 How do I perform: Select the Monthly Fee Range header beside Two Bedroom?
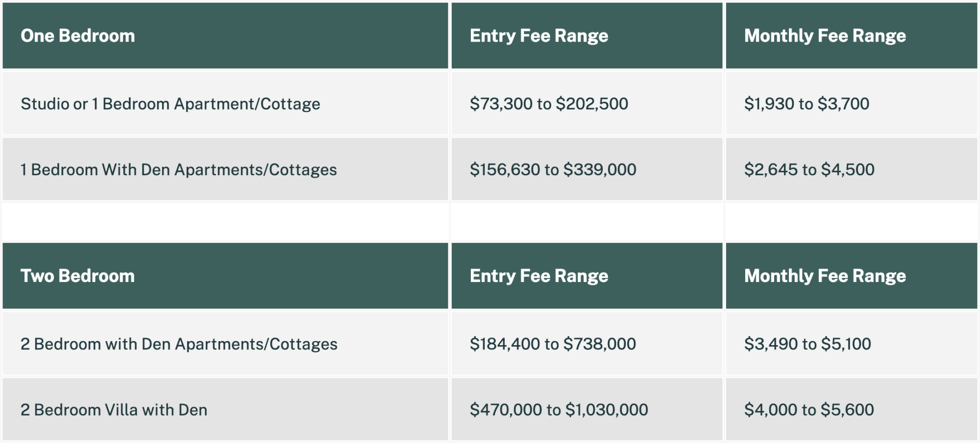pos(852,276)
